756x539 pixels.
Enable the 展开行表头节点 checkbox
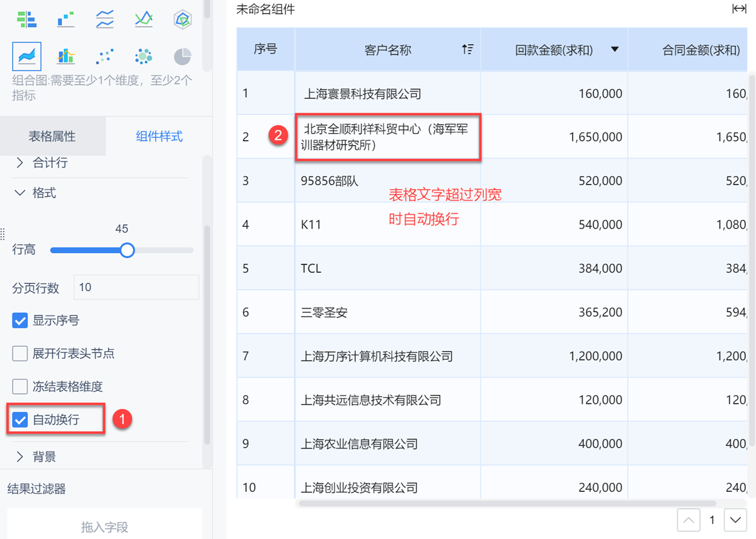[x=20, y=353]
